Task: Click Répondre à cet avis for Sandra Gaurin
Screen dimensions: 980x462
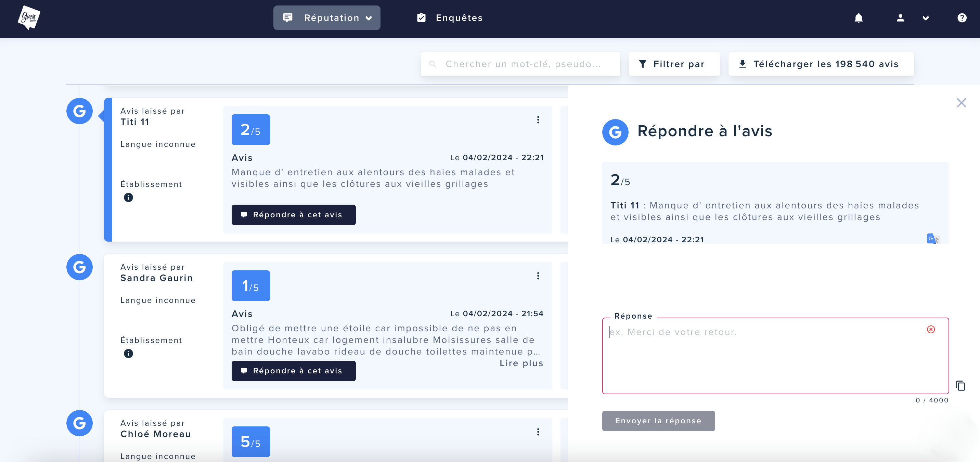Action: click(293, 371)
